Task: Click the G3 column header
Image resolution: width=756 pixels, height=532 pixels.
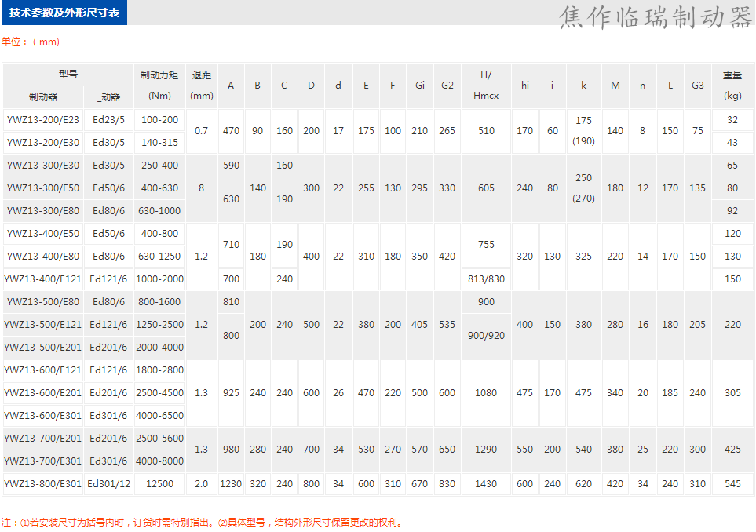Action: [x=697, y=86]
